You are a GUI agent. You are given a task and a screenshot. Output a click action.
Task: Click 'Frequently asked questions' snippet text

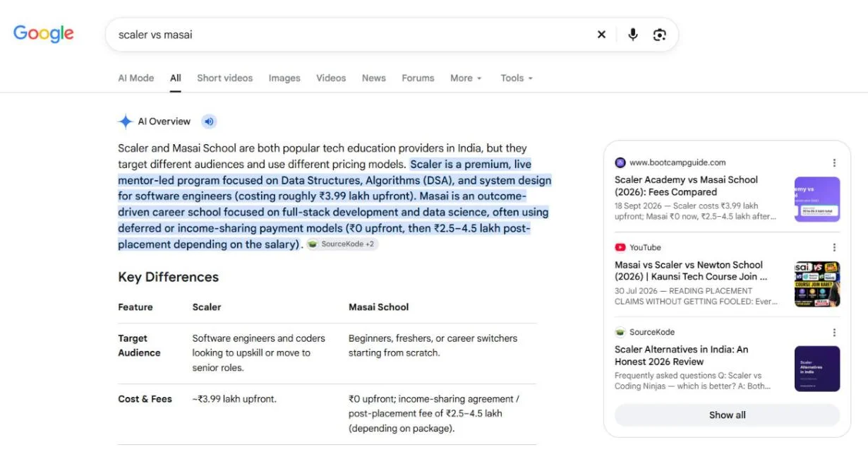693,381
